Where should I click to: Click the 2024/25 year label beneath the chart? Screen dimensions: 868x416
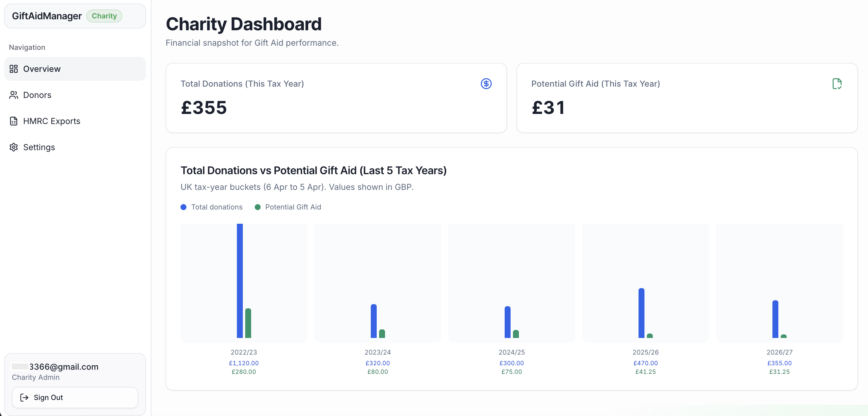[511, 352]
